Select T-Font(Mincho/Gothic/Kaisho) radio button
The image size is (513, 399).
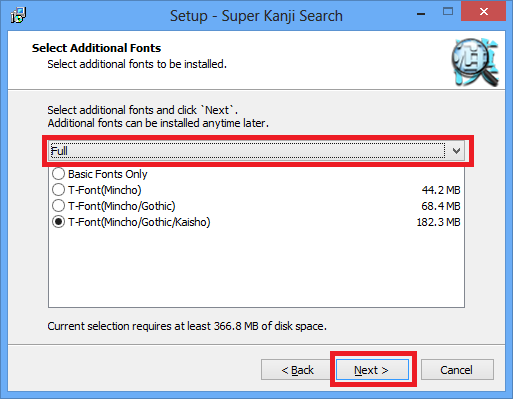pos(58,222)
